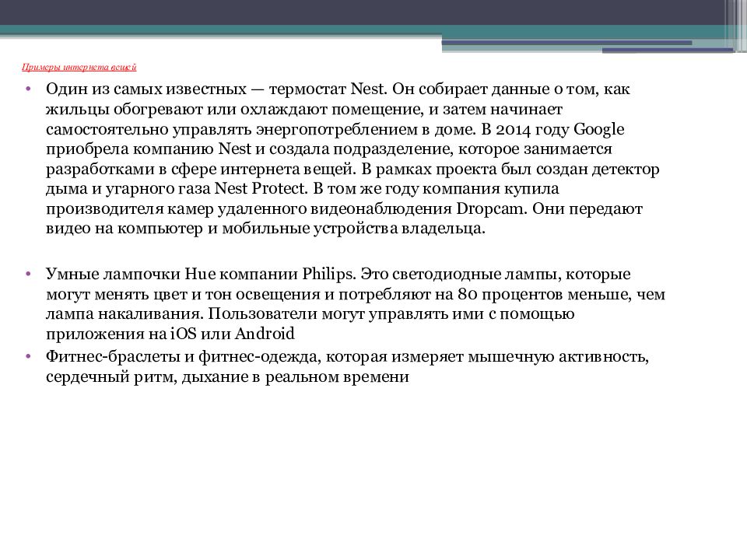
Task: Select the line starting 'Умные лампочки Hue'
Action: click(x=338, y=275)
